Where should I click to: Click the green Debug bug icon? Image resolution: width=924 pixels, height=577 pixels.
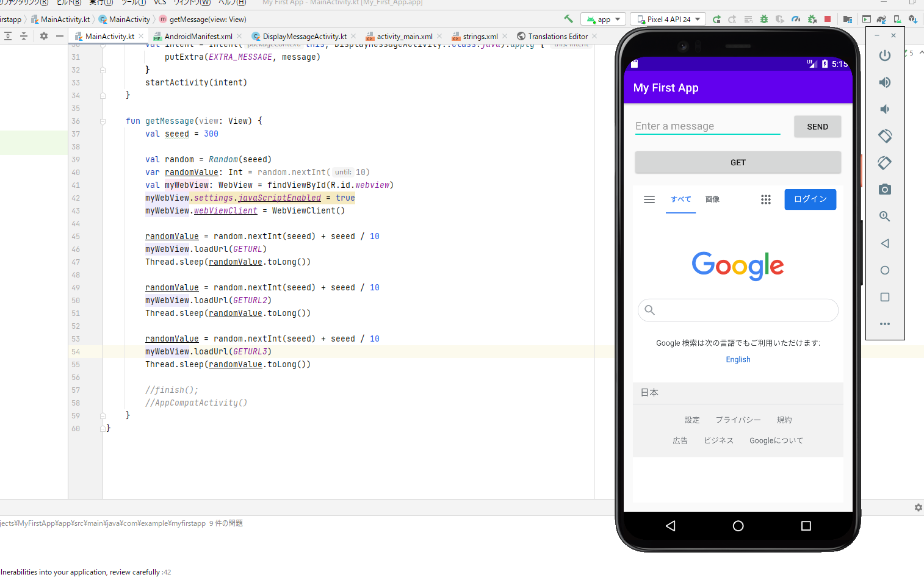point(764,20)
